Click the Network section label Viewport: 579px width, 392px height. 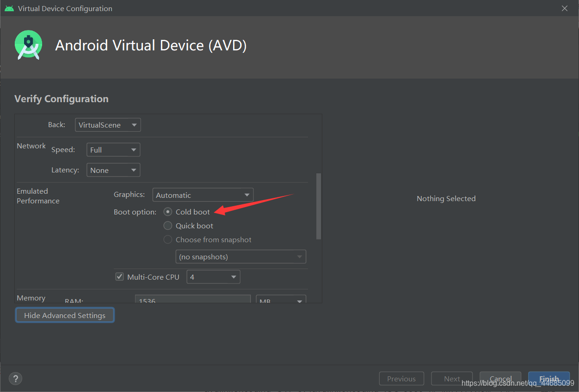click(x=31, y=146)
